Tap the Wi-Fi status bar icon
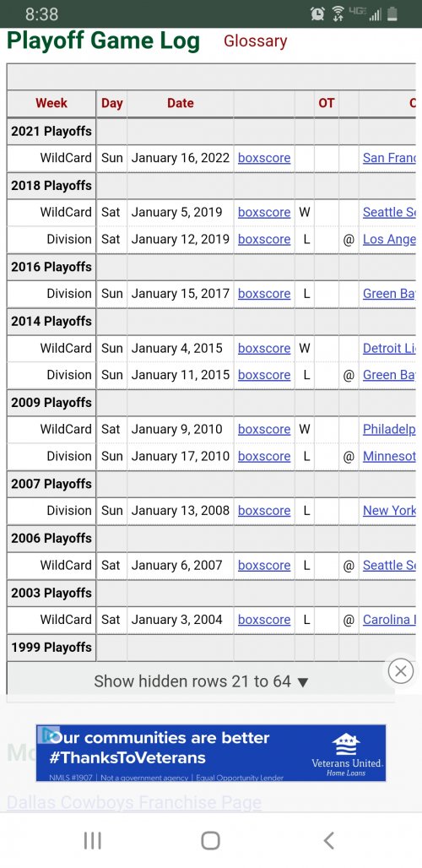The width and height of the screenshot is (422, 868). point(338,14)
